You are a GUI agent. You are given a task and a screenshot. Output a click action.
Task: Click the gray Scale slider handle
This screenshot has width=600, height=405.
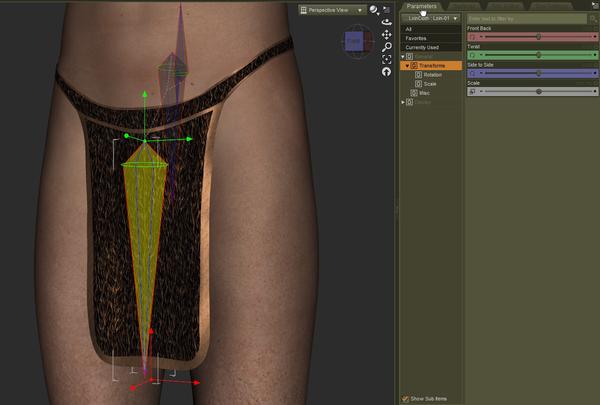coord(538,91)
